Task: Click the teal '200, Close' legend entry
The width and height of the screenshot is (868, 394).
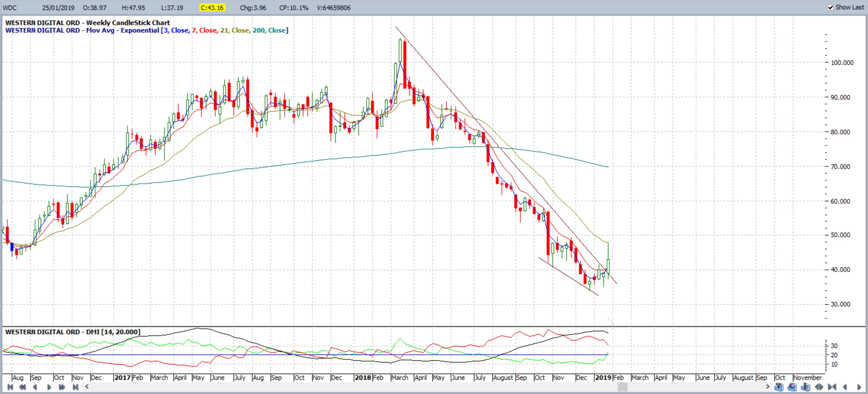Action: point(269,30)
